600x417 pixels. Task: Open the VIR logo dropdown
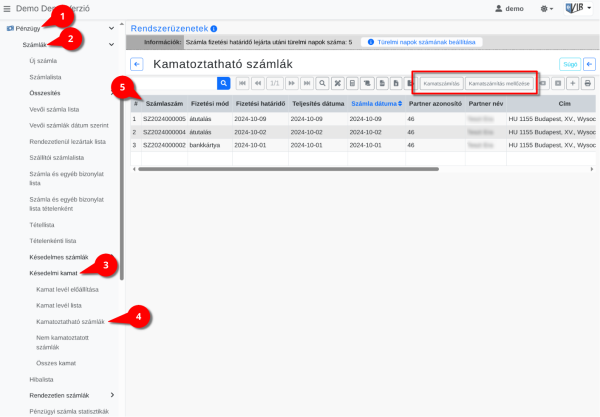coord(578,8)
